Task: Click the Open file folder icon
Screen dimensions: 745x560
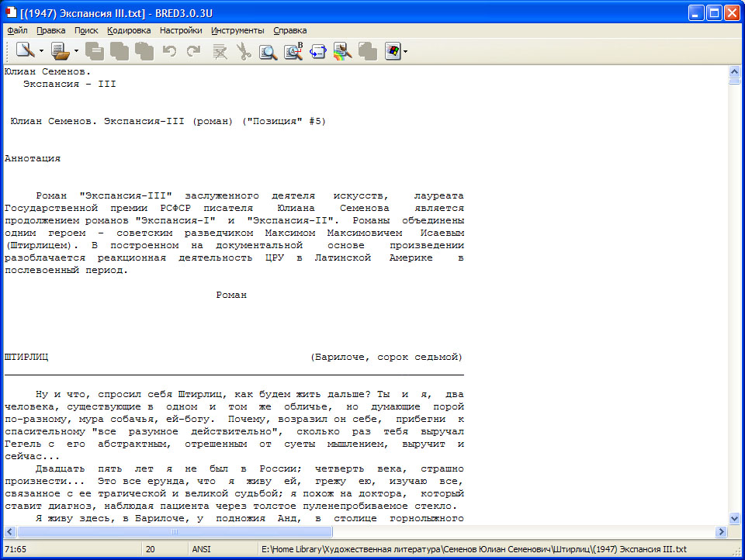Action: (61, 51)
